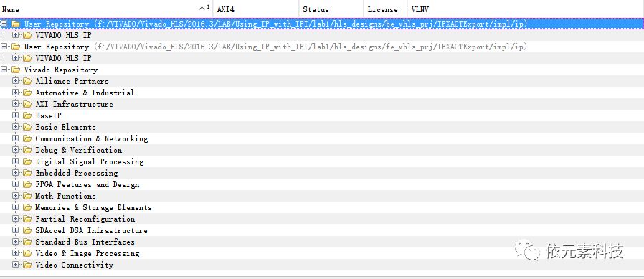644x279 pixels.
Task: Expand the Embedded Processing category
Action: (x=16, y=173)
